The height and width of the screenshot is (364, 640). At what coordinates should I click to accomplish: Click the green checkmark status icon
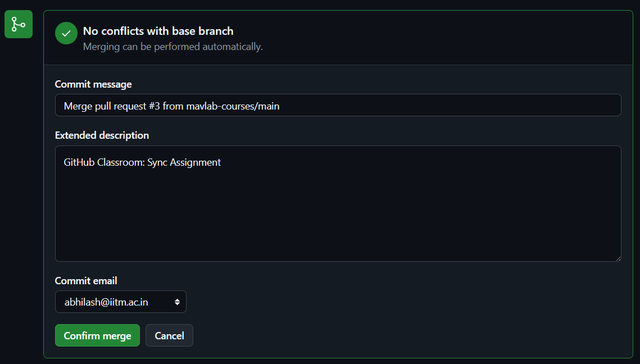[66, 33]
